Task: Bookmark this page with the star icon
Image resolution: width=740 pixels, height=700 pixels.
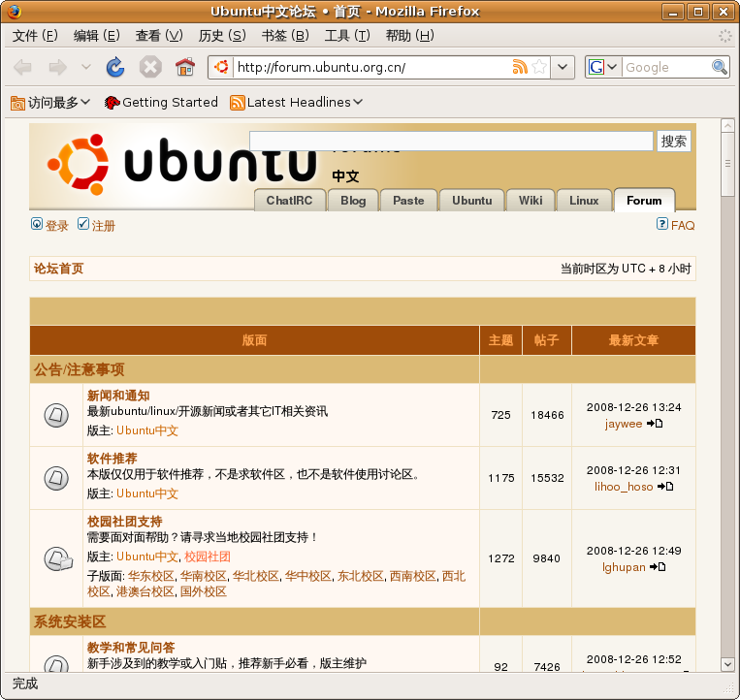Action: (x=539, y=67)
